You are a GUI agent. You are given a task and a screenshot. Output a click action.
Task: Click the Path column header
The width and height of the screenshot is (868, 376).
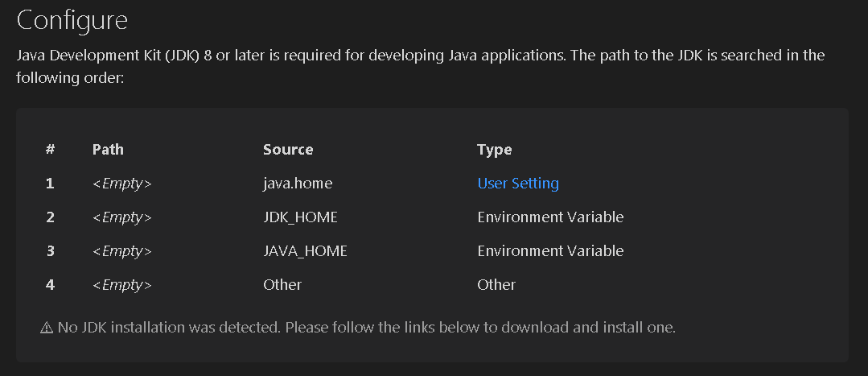(108, 150)
